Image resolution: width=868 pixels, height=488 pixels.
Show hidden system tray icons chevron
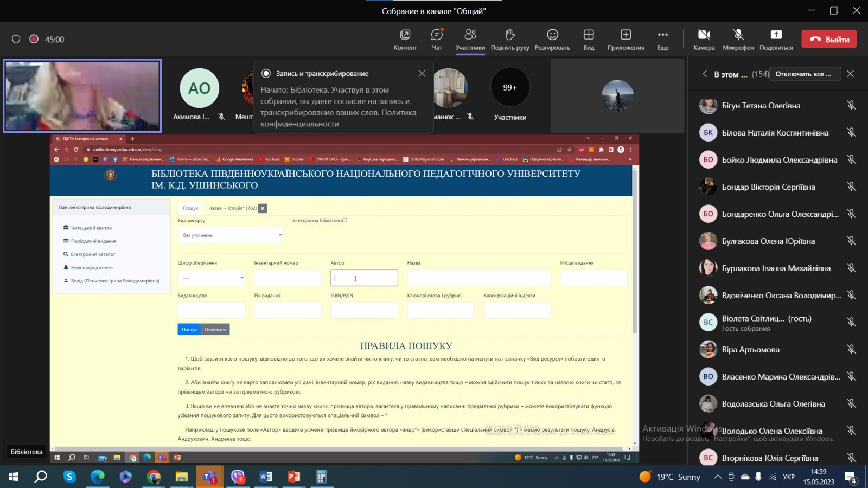pos(718,477)
